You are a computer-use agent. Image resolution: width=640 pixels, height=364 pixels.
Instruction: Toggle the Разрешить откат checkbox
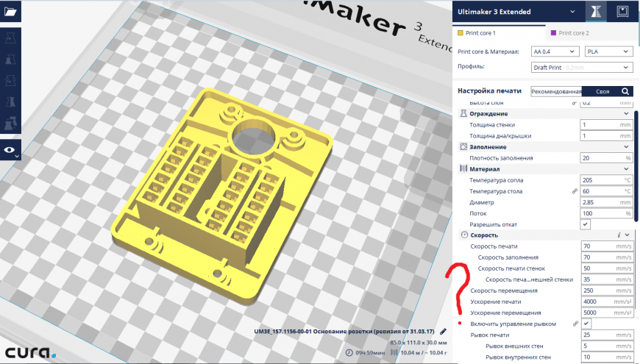point(586,224)
